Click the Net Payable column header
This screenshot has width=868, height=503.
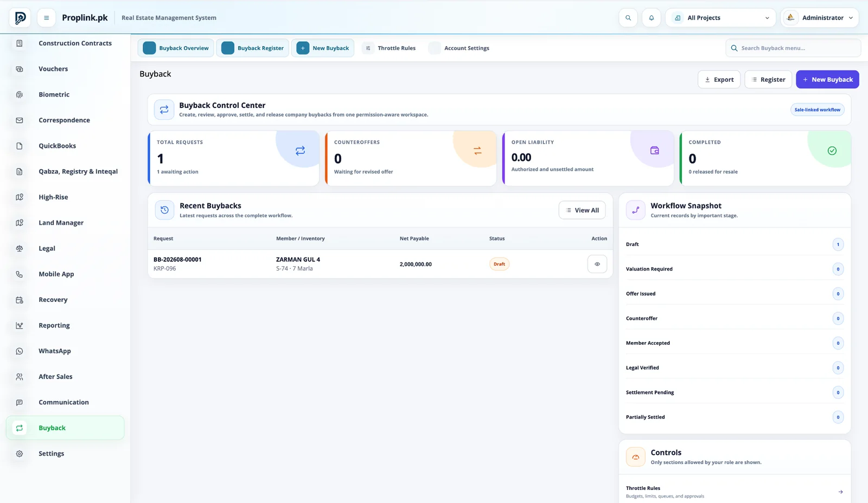pyautogui.click(x=414, y=238)
